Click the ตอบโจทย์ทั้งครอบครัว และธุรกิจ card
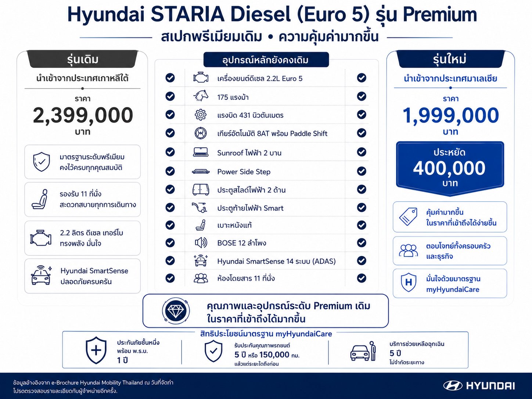 click(450, 251)
